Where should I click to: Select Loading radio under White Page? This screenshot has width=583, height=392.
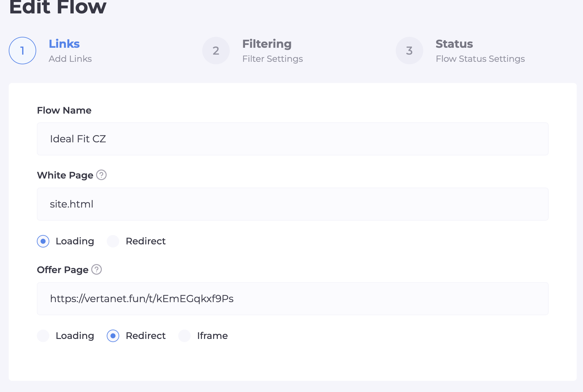pyautogui.click(x=43, y=241)
